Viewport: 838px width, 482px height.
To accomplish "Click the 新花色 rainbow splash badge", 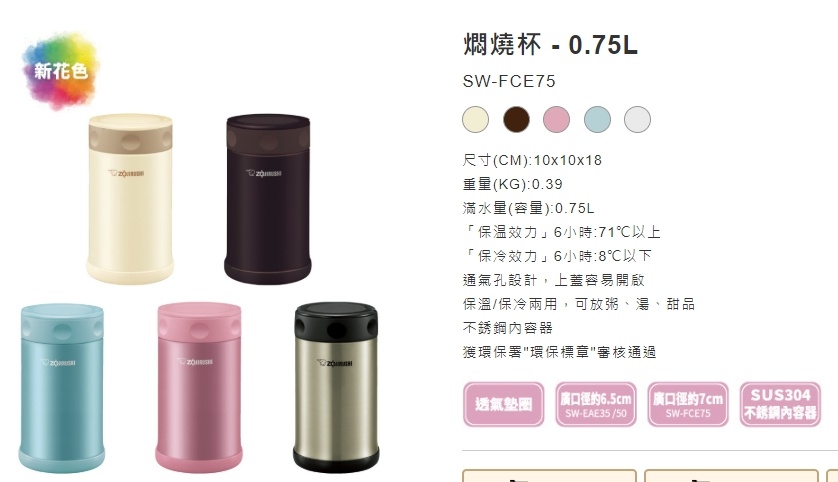I will [x=60, y=71].
